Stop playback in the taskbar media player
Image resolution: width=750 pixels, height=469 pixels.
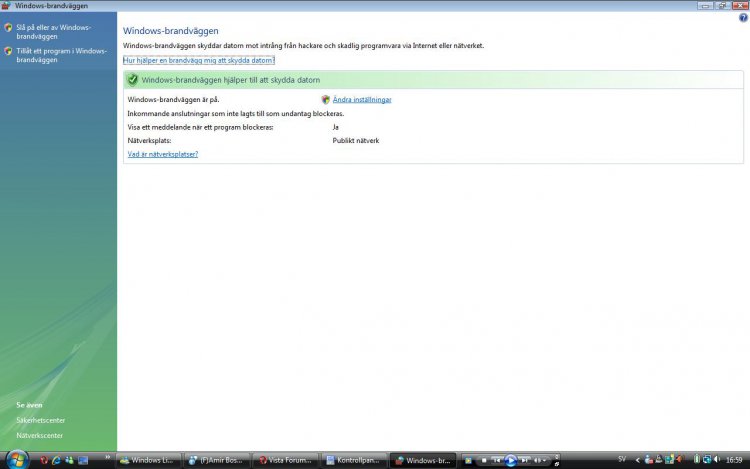pos(484,460)
